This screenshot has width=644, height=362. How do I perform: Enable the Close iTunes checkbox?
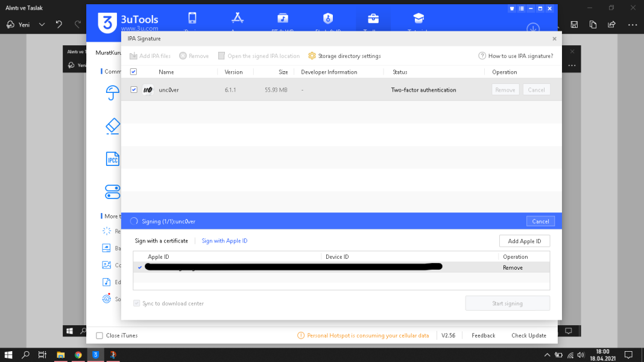pos(100,335)
